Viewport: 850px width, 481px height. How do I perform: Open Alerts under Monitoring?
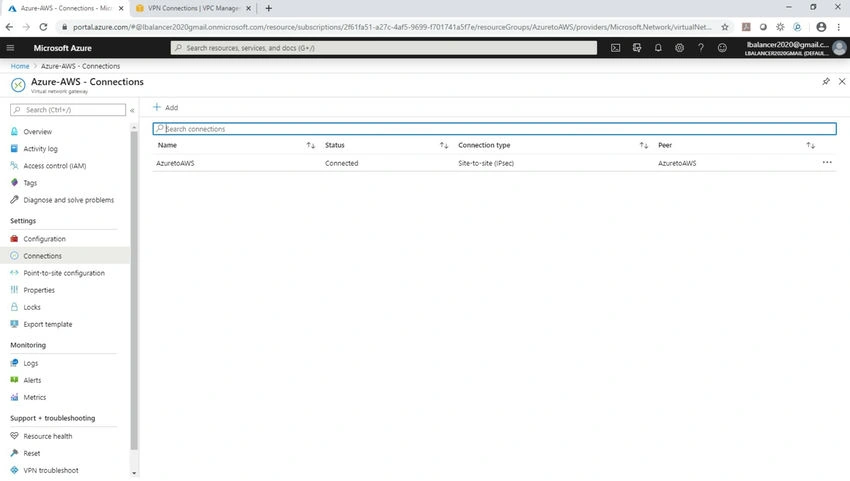tap(32, 380)
